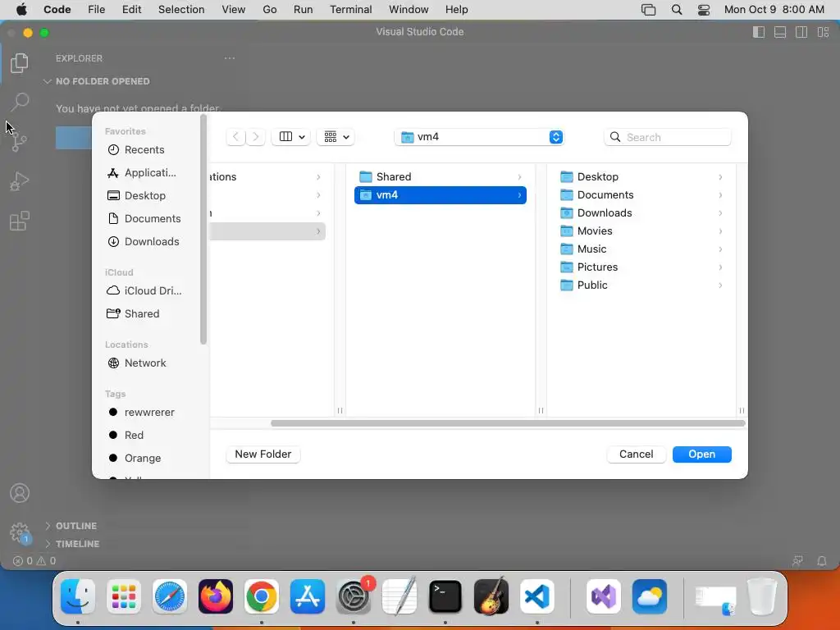
Task: Expand the Desktop folder chevron
Action: tap(720, 177)
